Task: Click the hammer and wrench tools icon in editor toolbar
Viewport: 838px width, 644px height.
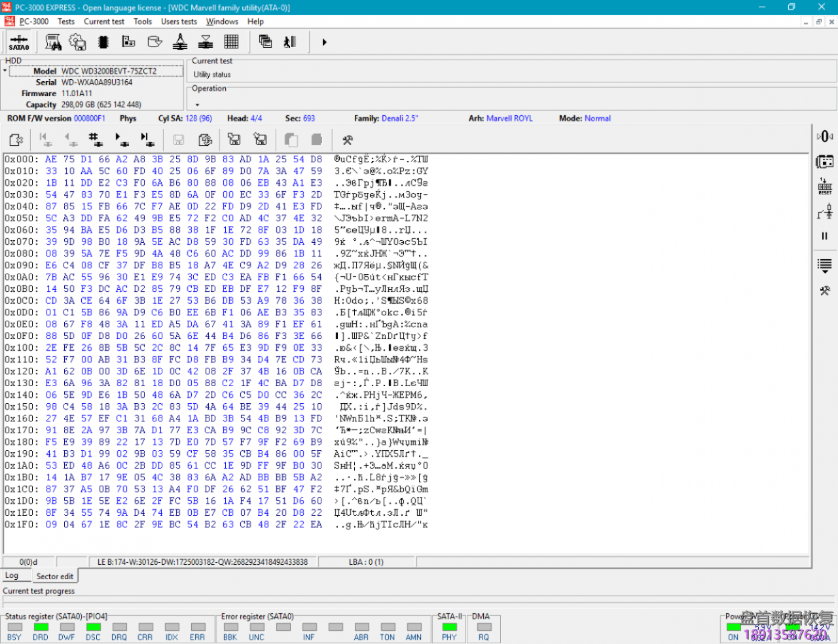Action: 348,139
